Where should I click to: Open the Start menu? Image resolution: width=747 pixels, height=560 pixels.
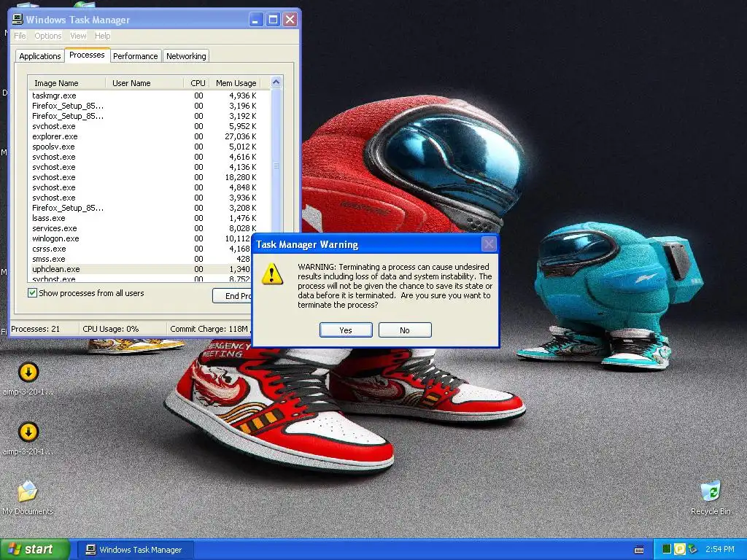click(x=35, y=549)
